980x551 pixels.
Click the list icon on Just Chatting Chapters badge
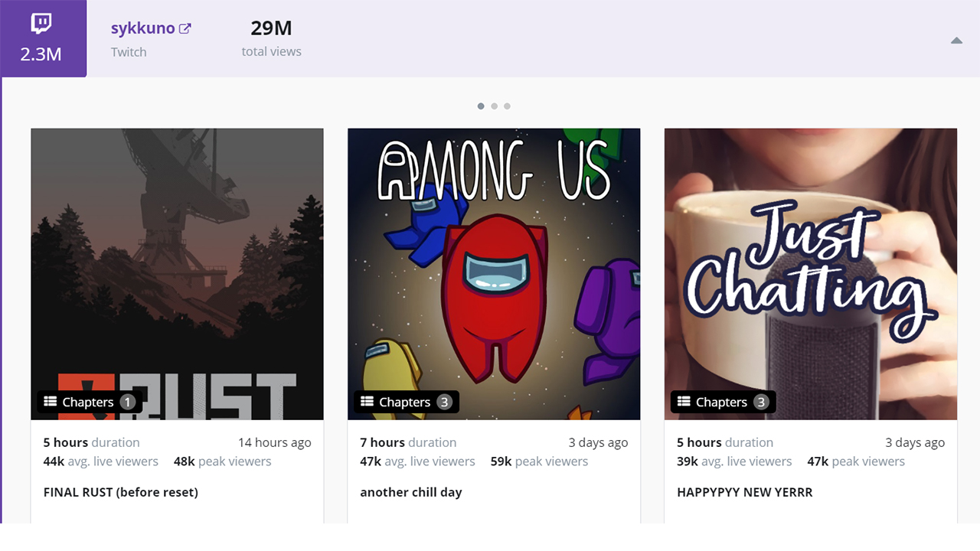[684, 402]
